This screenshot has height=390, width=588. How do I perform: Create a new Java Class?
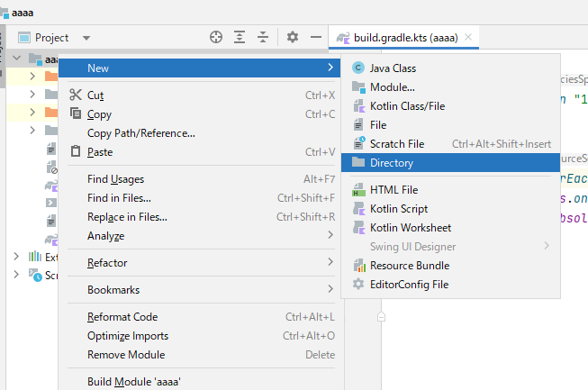[451, 68]
